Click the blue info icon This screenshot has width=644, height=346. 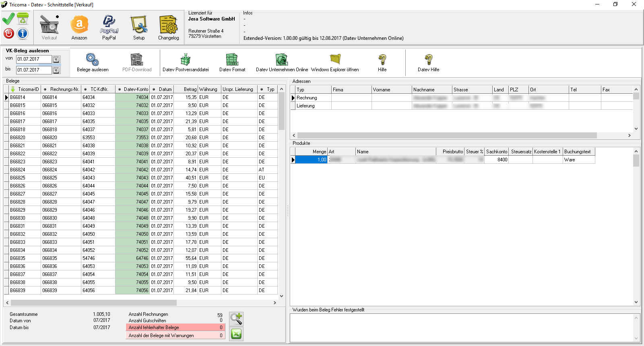coord(23,33)
